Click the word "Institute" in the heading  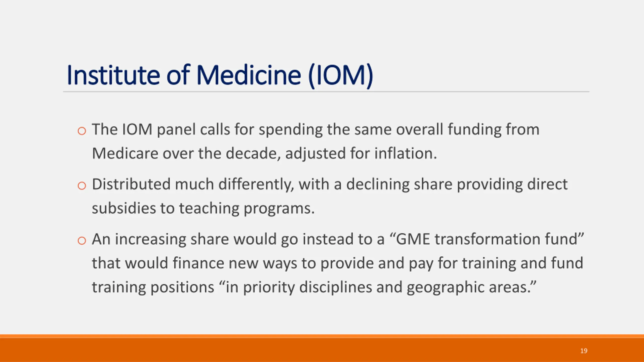click(113, 75)
